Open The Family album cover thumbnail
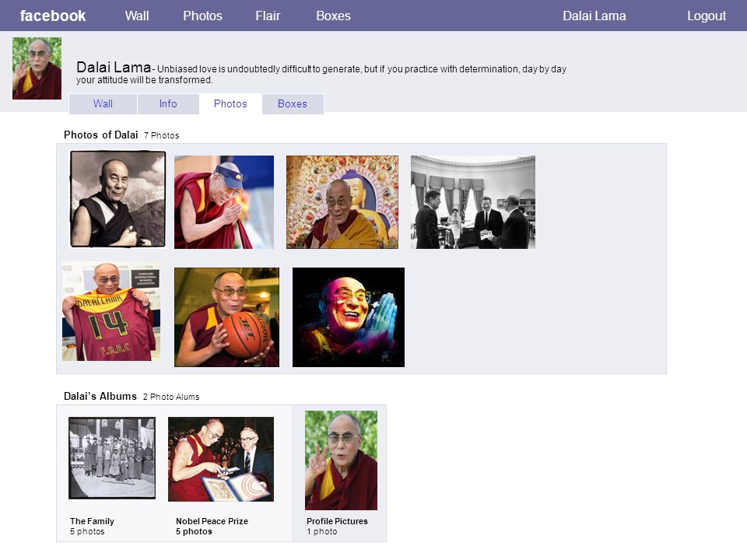 tap(112, 458)
